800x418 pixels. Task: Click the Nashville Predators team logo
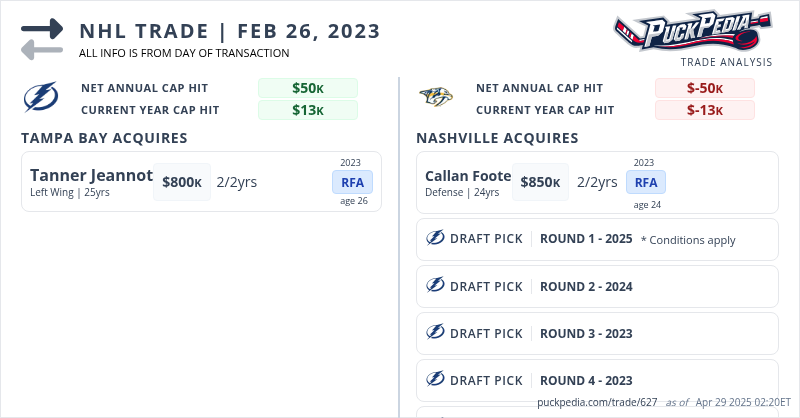(x=436, y=98)
